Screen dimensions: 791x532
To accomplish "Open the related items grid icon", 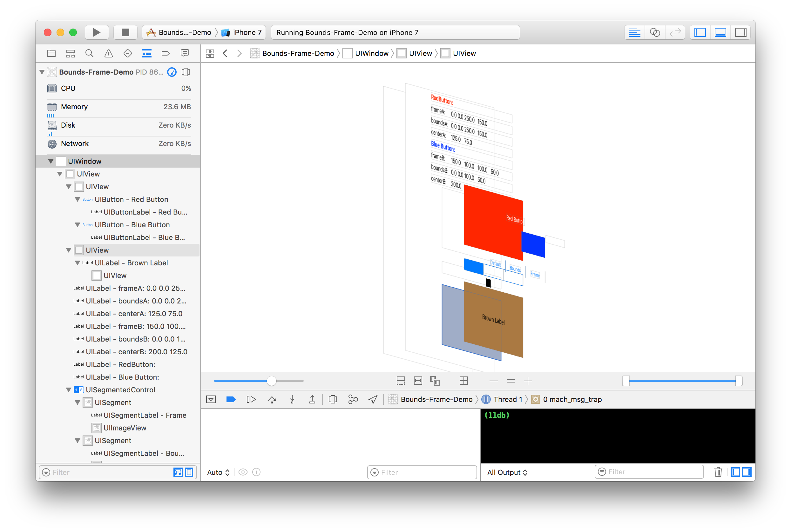I will (210, 53).
